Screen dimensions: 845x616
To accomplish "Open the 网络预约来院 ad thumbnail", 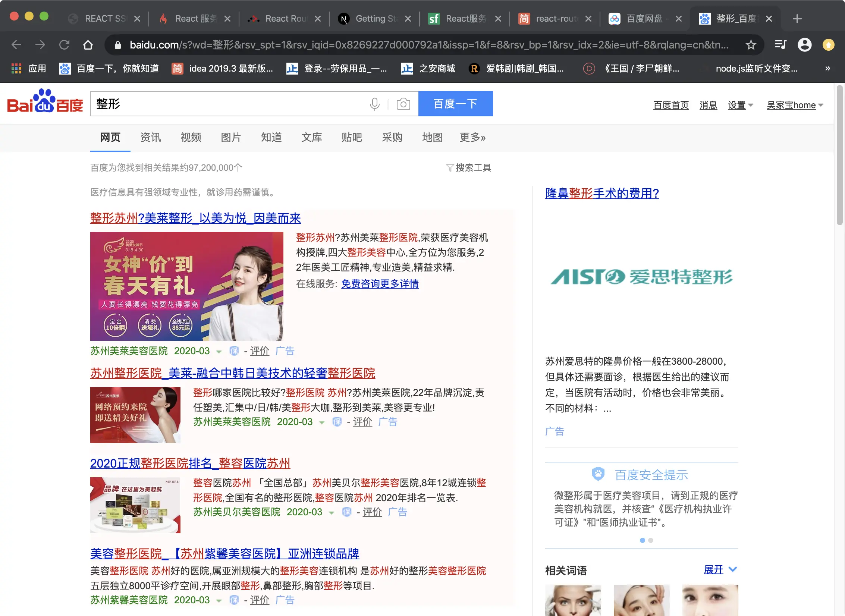I will 135,415.
